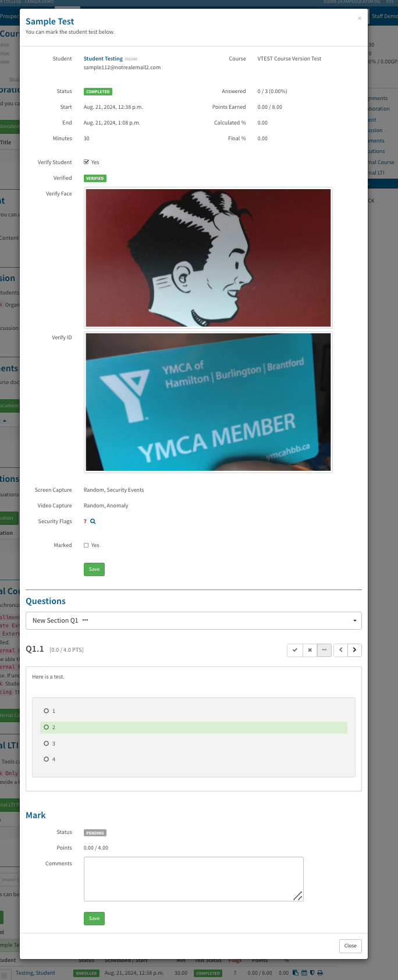Set Q1.1 to pending with ellipsis button
Image resolution: width=398 pixels, height=980 pixels.
tap(324, 650)
